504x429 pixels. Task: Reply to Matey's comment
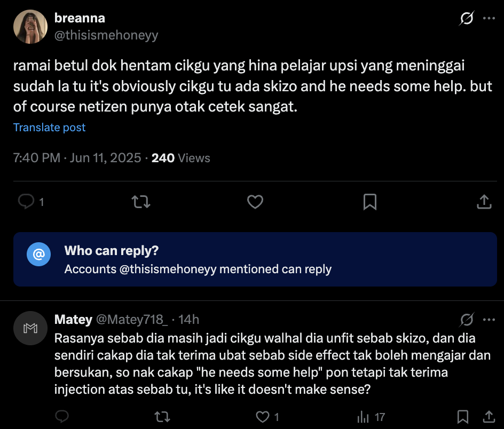62,416
